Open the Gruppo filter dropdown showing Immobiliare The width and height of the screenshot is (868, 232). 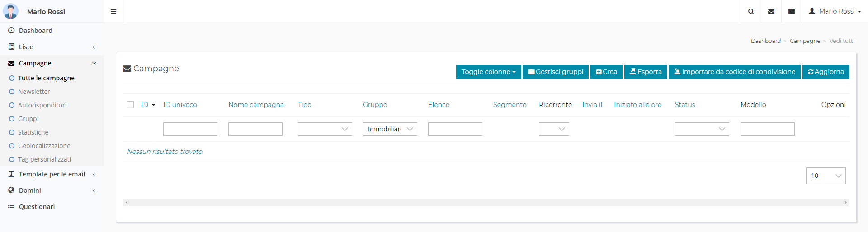click(x=390, y=129)
